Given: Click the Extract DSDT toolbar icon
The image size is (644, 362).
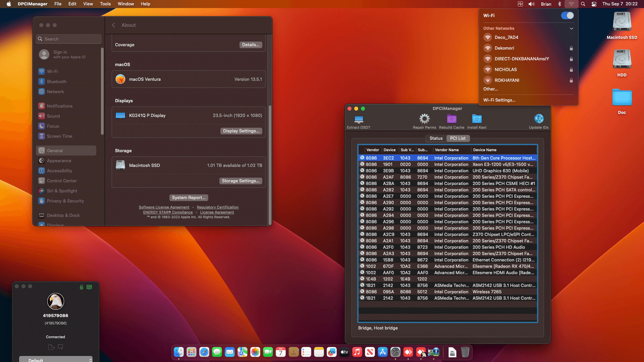Looking at the screenshot, I should coord(358,121).
